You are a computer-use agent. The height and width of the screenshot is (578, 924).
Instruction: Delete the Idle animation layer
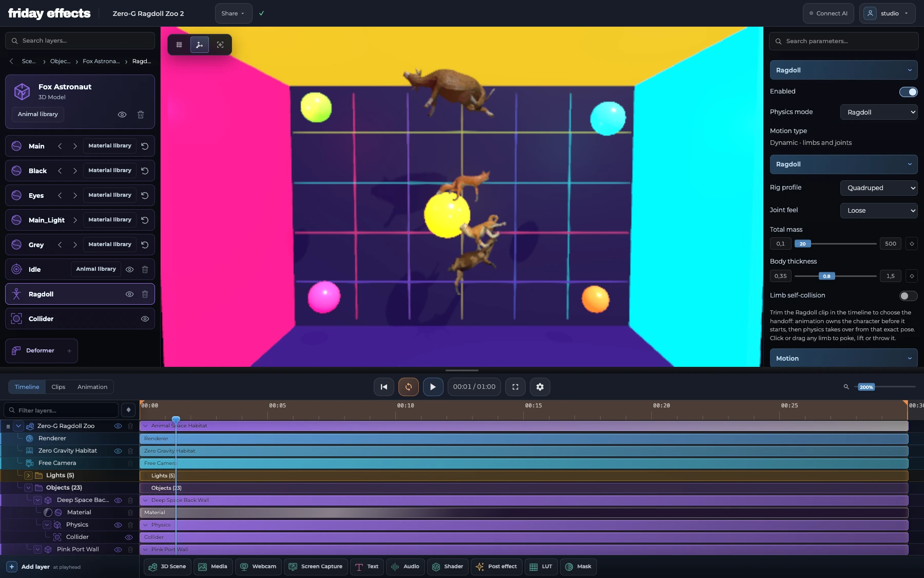[145, 269]
